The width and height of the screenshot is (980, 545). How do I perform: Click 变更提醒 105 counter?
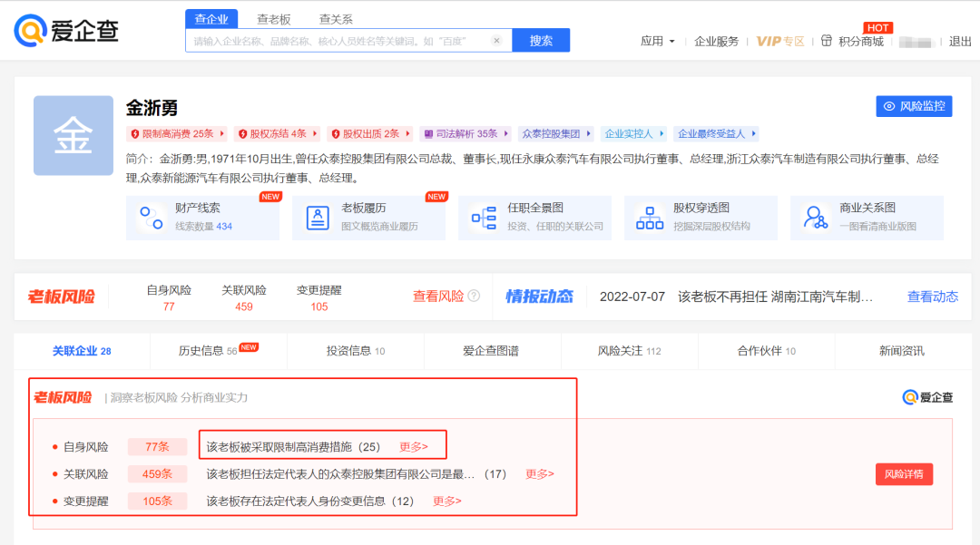(318, 297)
